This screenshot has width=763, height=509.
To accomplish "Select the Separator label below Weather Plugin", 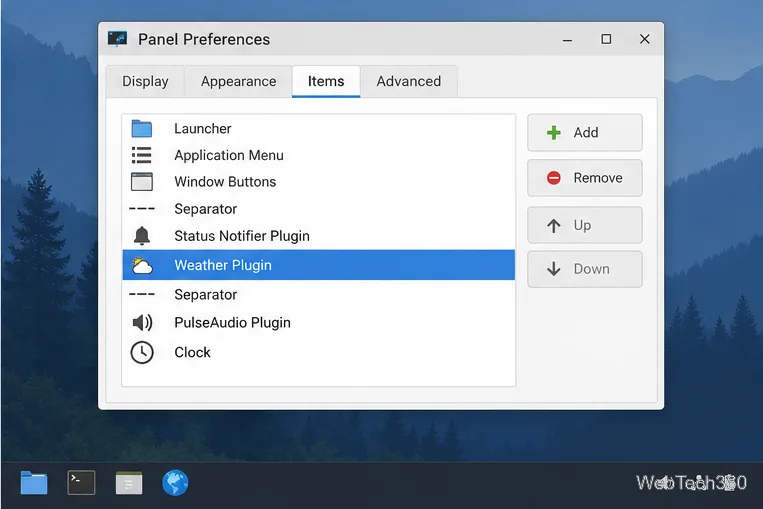I will pos(206,295).
